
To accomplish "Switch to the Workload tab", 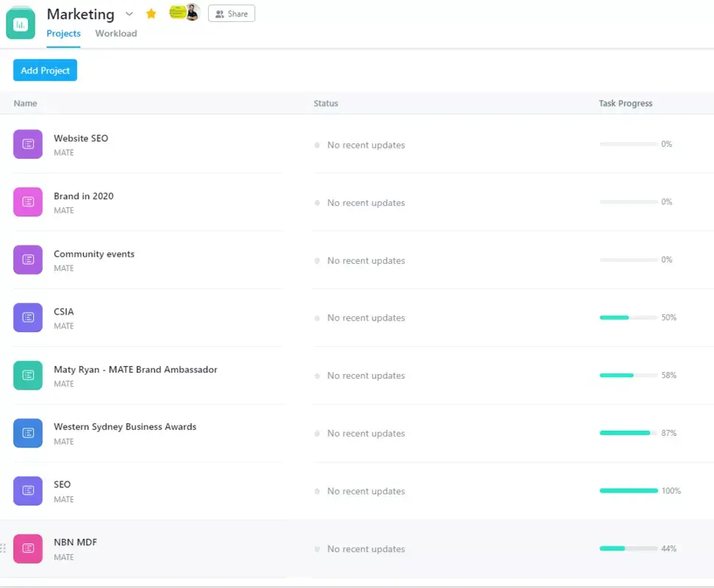I will tap(115, 33).
